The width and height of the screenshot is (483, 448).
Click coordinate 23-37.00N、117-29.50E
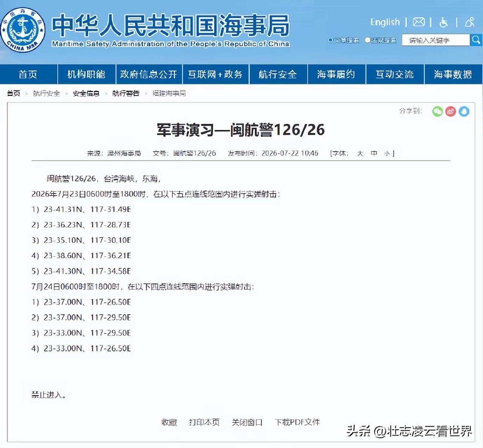87,317
